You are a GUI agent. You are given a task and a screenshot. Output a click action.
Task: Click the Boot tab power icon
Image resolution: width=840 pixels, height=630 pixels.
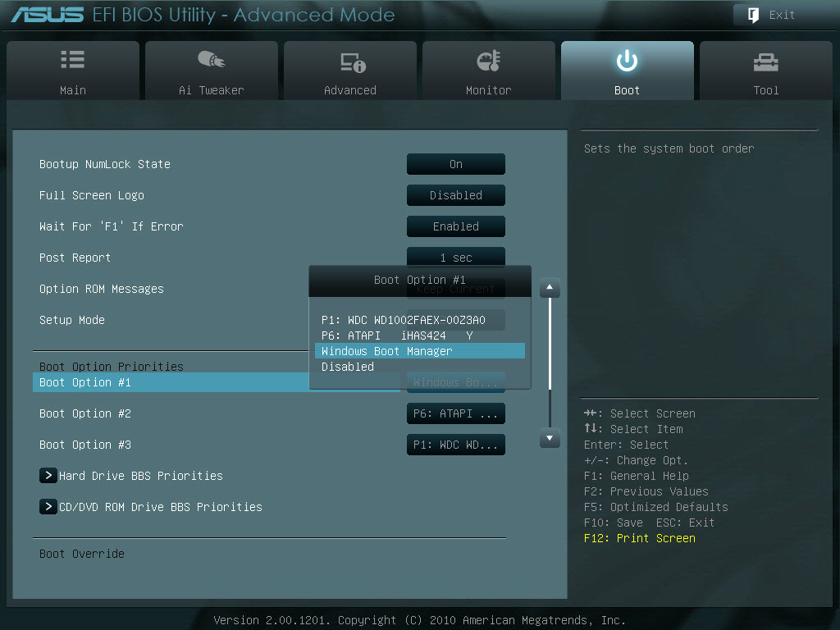click(x=627, y=61)
